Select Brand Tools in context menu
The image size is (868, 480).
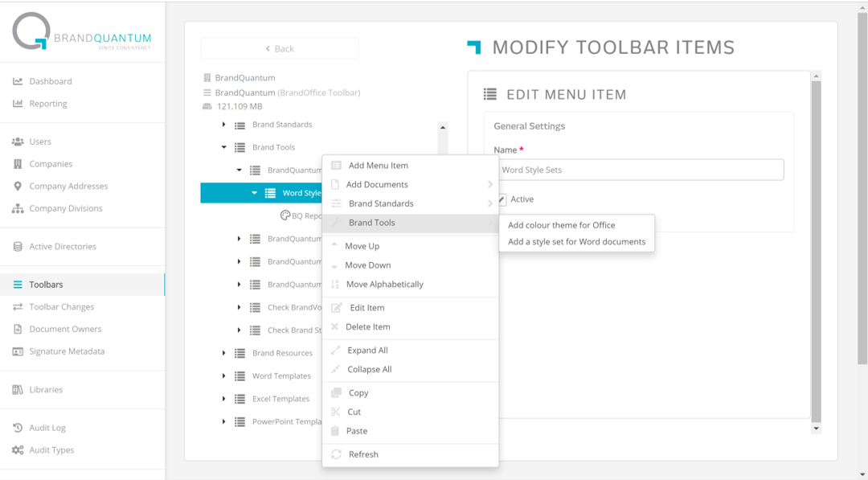[x=410, y=223]
